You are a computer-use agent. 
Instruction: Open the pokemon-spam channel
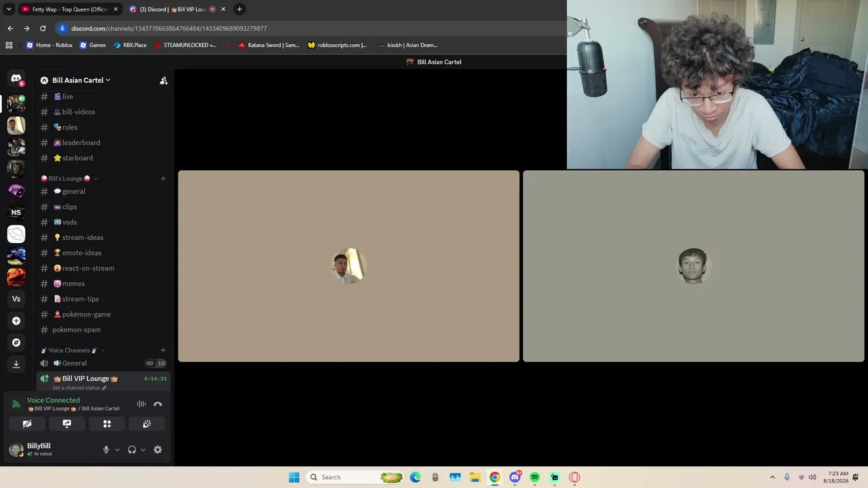103,329
